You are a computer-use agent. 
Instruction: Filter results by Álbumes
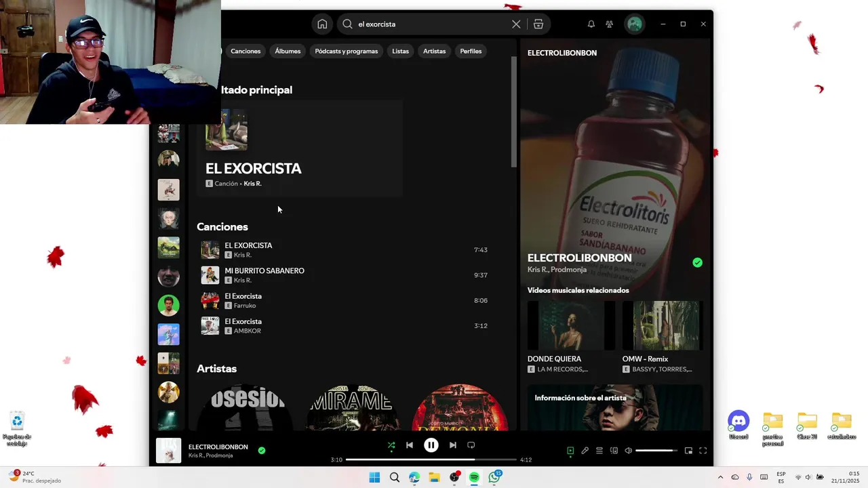288,52
